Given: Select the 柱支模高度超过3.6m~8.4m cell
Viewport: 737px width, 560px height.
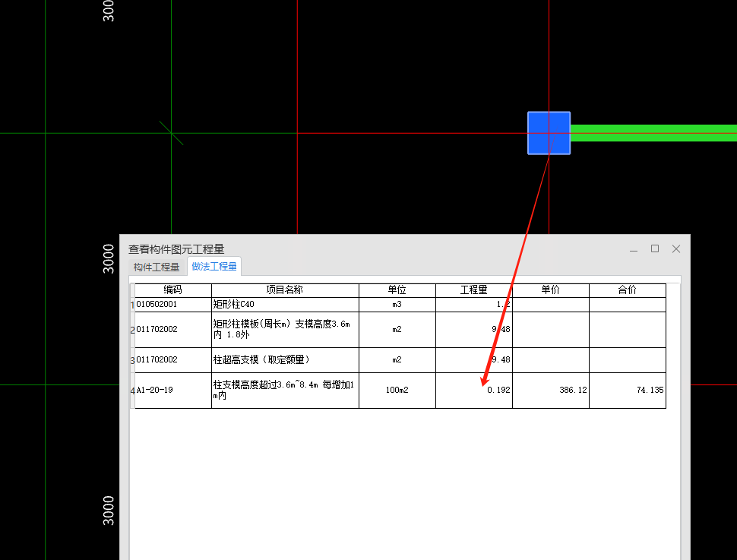Looking at the screenshot, I should pos(285,391).
